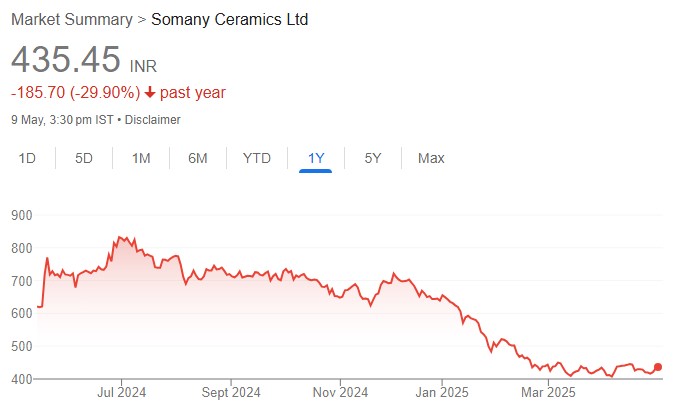Click the Jan 2025 axis label
Viewport: 677px width, 406px height.
point(441,392)
